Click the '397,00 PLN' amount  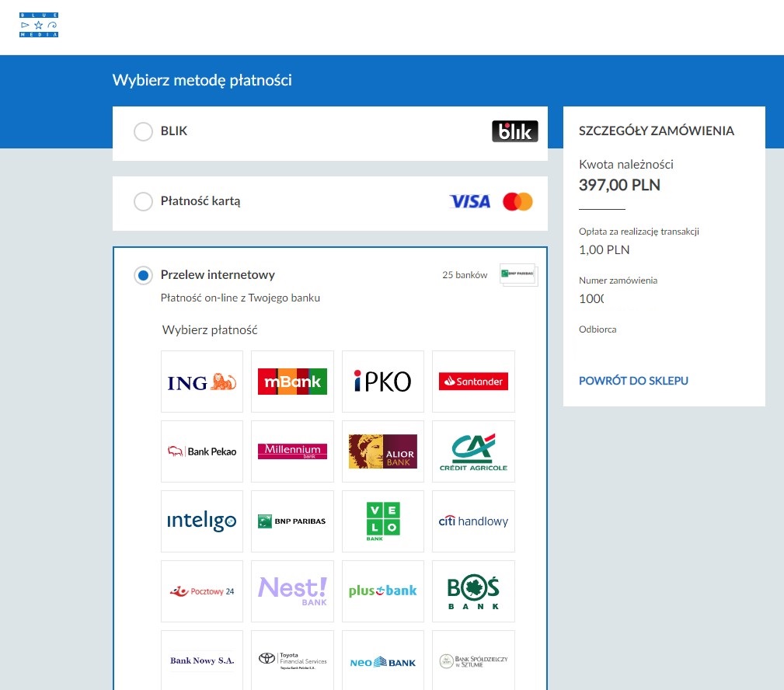click(619, 185)
